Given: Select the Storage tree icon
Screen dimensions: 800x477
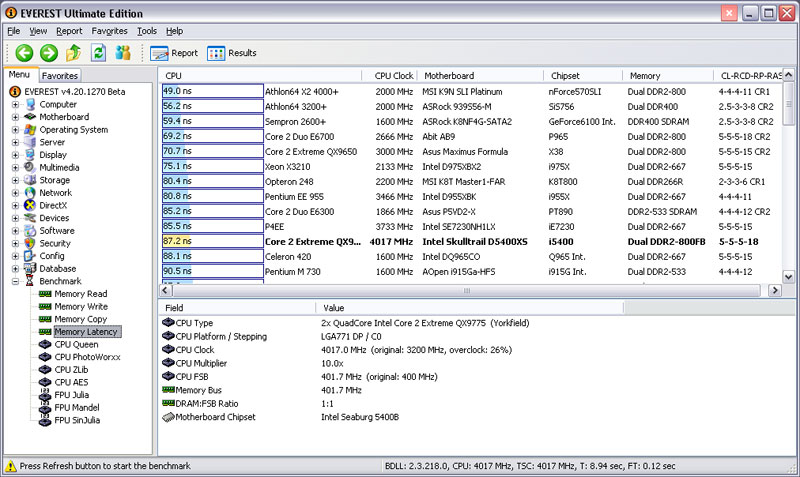Looking at the screenshot, I should click(x=31, y=180).
